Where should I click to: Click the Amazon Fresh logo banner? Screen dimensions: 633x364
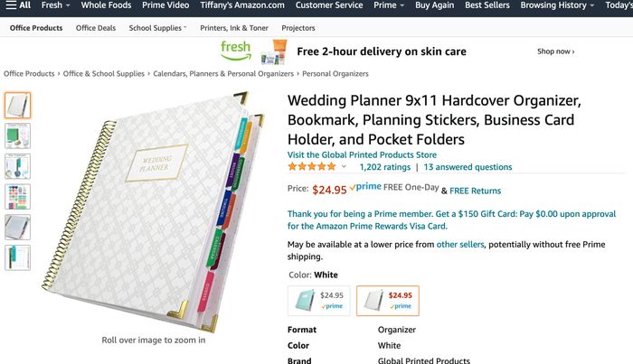coord(236,51)
